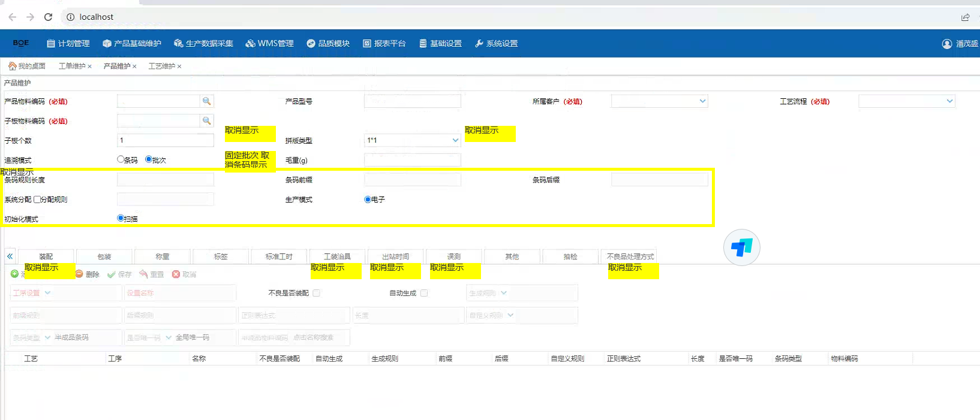Click the 重置 reset arrow icon

(x=143, y=274)
